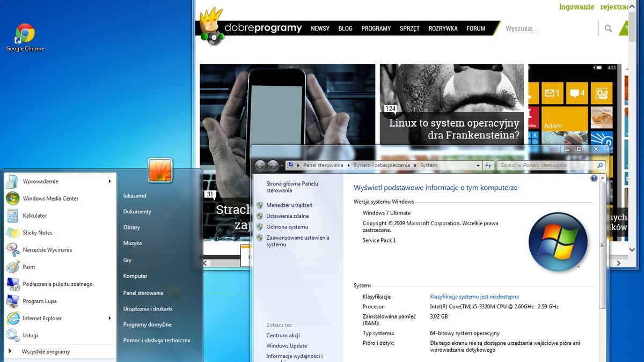The image size is (644, 362).
Task: Open lukasamd user folder in Start menu
Action: click(x=135, y=196)
